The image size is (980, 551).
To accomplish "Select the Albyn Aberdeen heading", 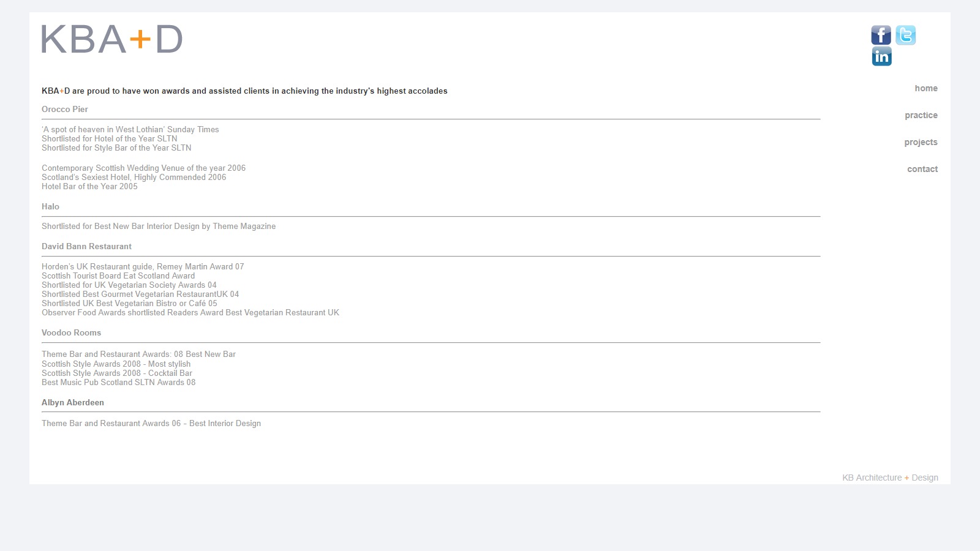I will (x=73, y=402).
